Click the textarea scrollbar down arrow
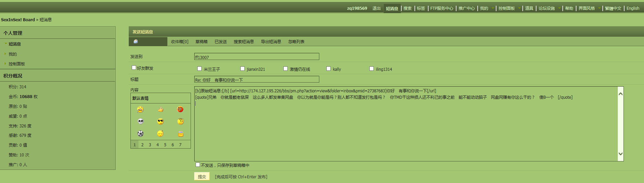 (620, 154)
